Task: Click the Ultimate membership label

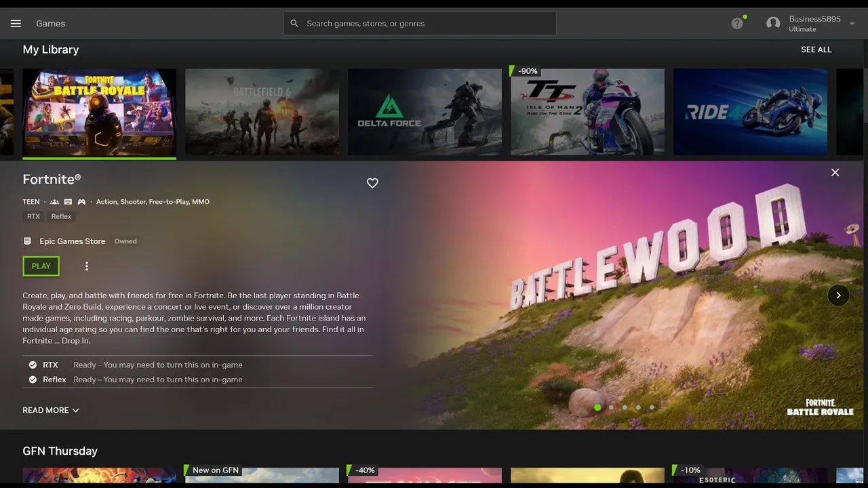Action: (802, 29)
